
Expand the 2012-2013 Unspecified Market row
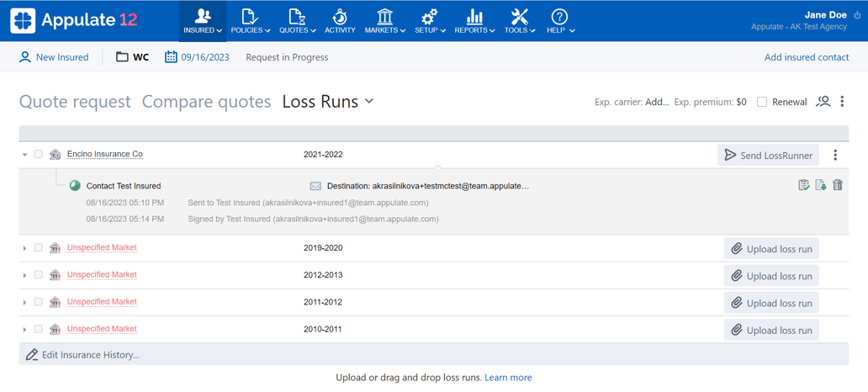tap(24, 275)
